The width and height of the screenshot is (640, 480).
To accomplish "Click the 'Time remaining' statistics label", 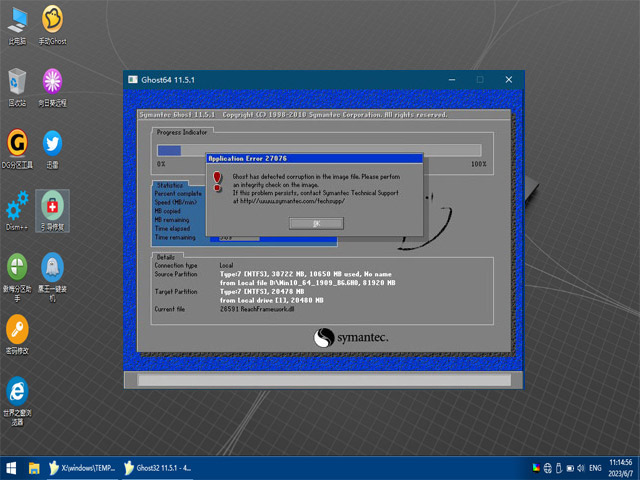I will tap(175, 237).
